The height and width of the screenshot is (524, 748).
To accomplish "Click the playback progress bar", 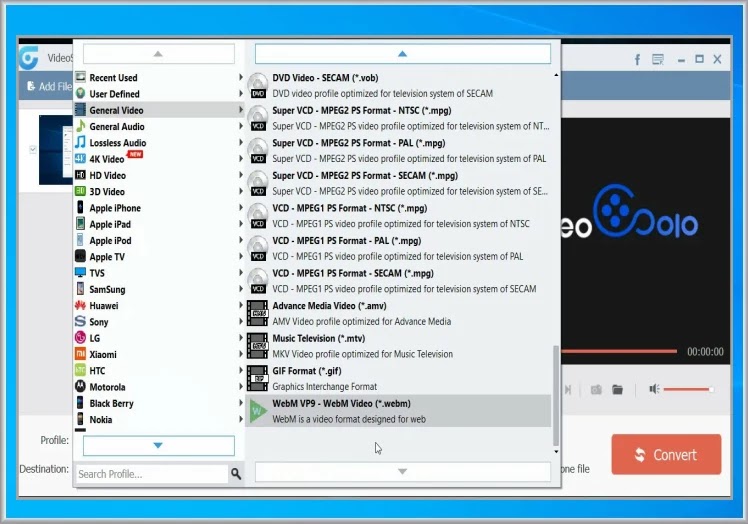I will (619, 351).
